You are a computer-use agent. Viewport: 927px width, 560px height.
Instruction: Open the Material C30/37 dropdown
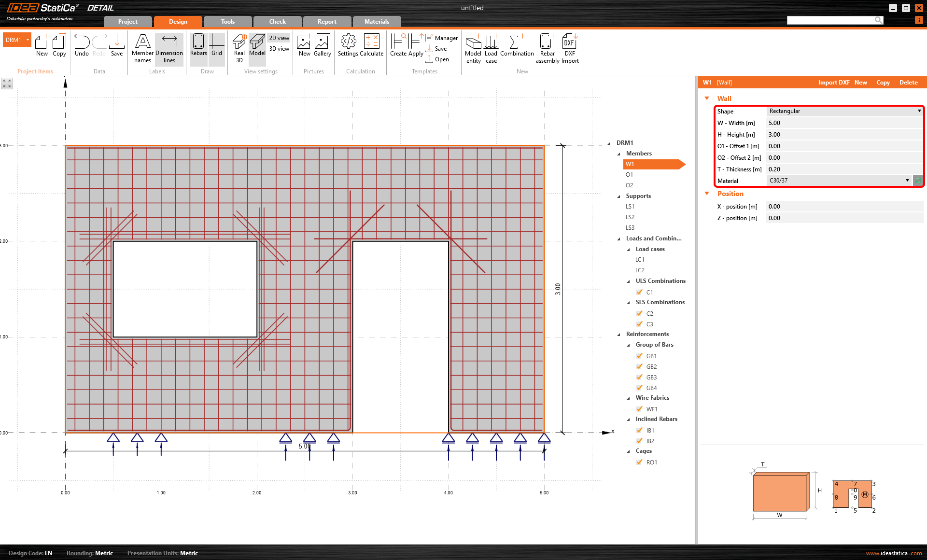click(839, 181)
